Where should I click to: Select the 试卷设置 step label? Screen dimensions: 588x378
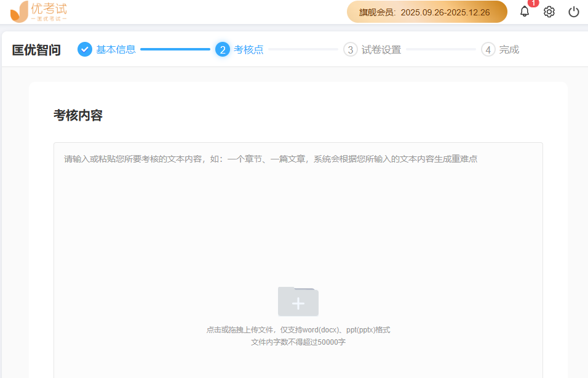[x=381, y=49]
